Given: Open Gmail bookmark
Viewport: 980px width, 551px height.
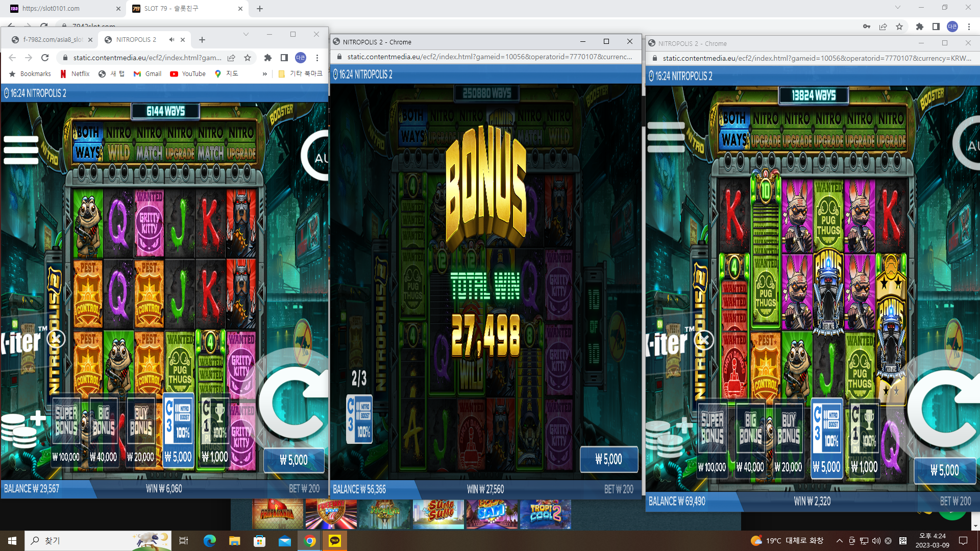Looking at the screenshot, I should click(148, 74).
